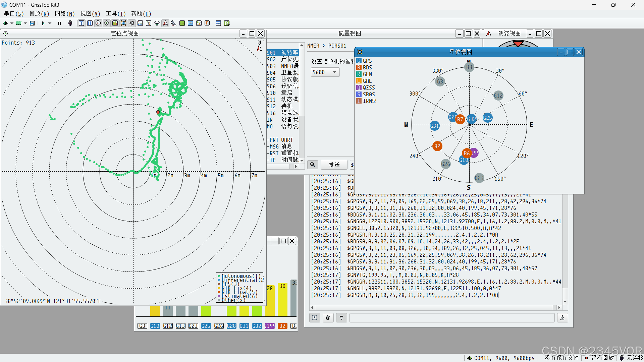Open the 工具(T) menu
The width and height of the screenshot is (644, 362).
click(x=116, y=14)
